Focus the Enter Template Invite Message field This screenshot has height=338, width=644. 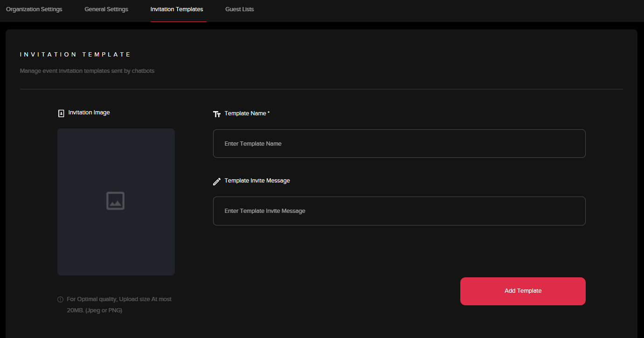click(399, 211)
